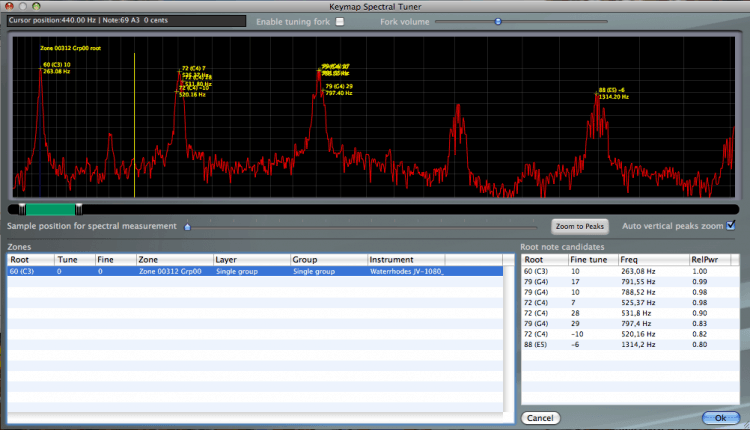Sort zones by Instrument column header

pyautogui.click(x=406, y=260)
